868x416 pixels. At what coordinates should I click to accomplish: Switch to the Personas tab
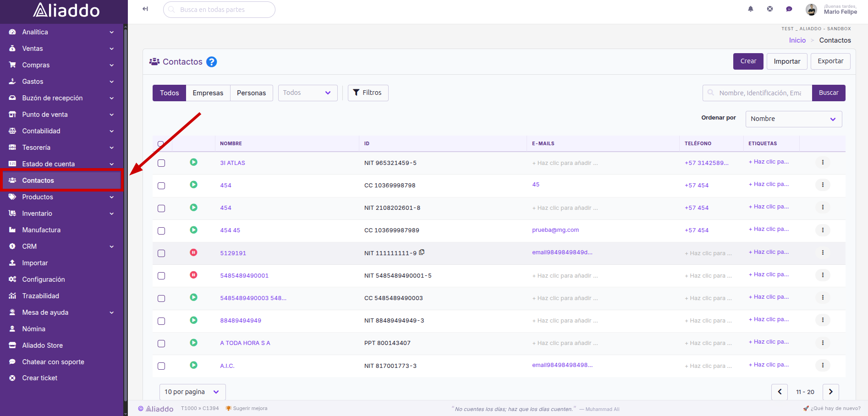coord(251,93)
